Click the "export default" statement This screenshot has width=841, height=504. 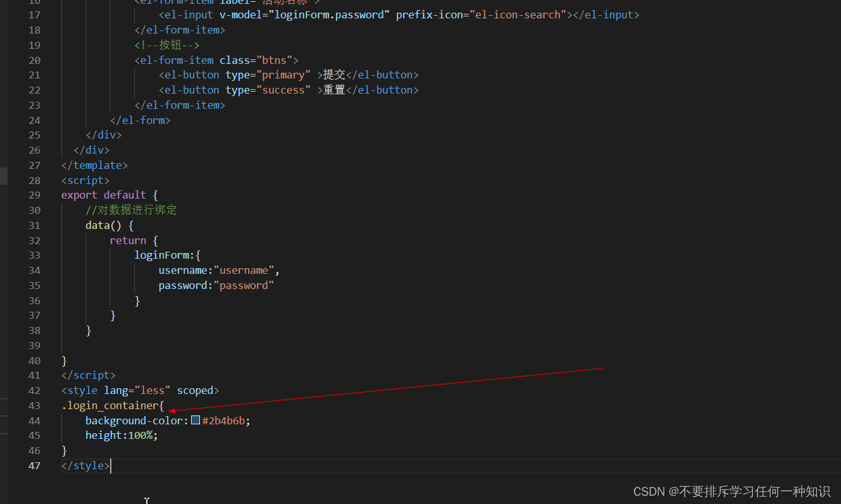pyautogui.click(x=104, y=195)
